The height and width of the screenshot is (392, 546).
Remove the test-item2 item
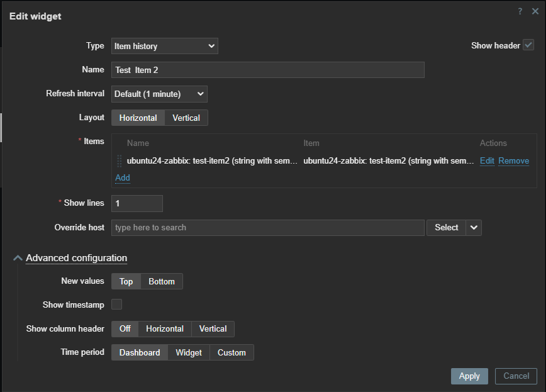pyautogui.click(x=514, y=160)
